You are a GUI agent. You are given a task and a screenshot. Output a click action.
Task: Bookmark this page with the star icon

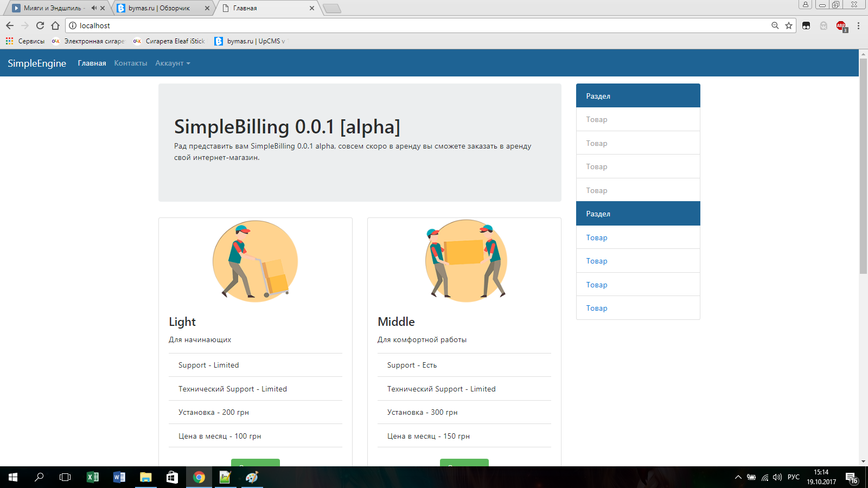pyautogui.click(x=789, y=25)
